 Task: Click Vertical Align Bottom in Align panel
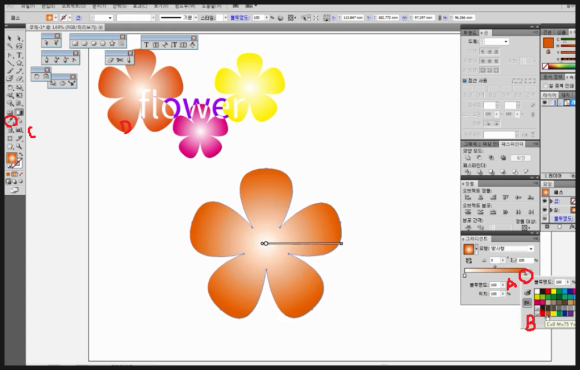point(531,198)
